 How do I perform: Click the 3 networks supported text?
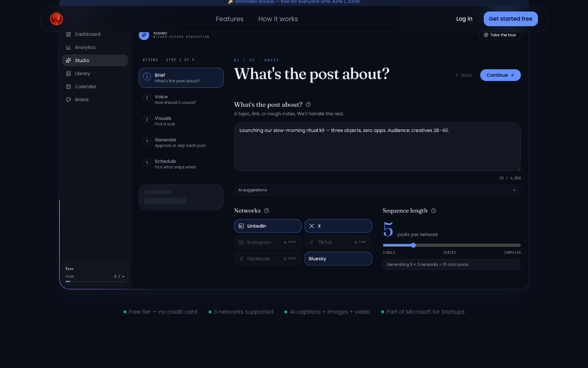(x=243, y=312)
